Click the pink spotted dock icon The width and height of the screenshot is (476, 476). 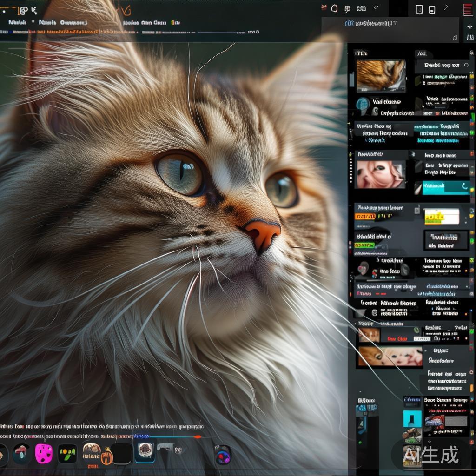44,453
